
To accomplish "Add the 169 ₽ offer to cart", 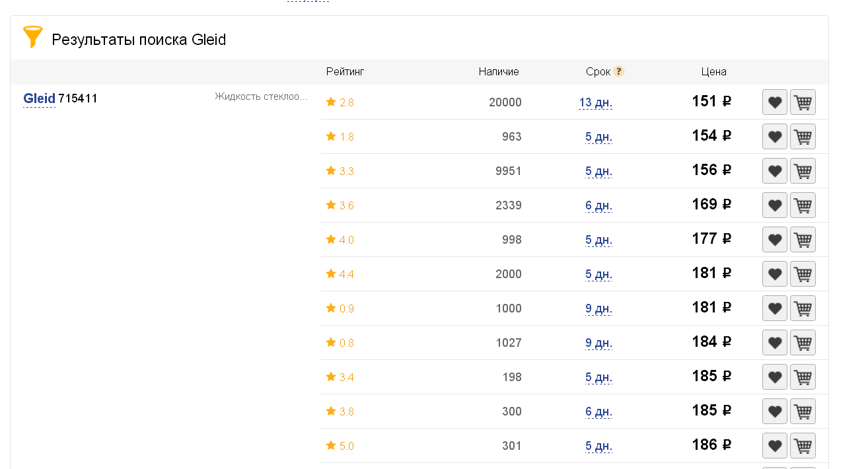I will pyautogui.click(x=803, y=205).
